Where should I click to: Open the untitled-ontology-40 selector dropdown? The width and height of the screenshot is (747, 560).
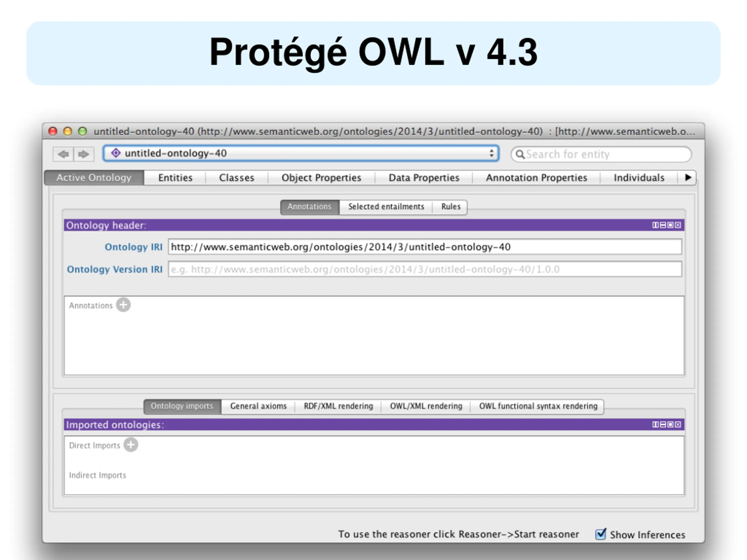click(x=301, y=153)
